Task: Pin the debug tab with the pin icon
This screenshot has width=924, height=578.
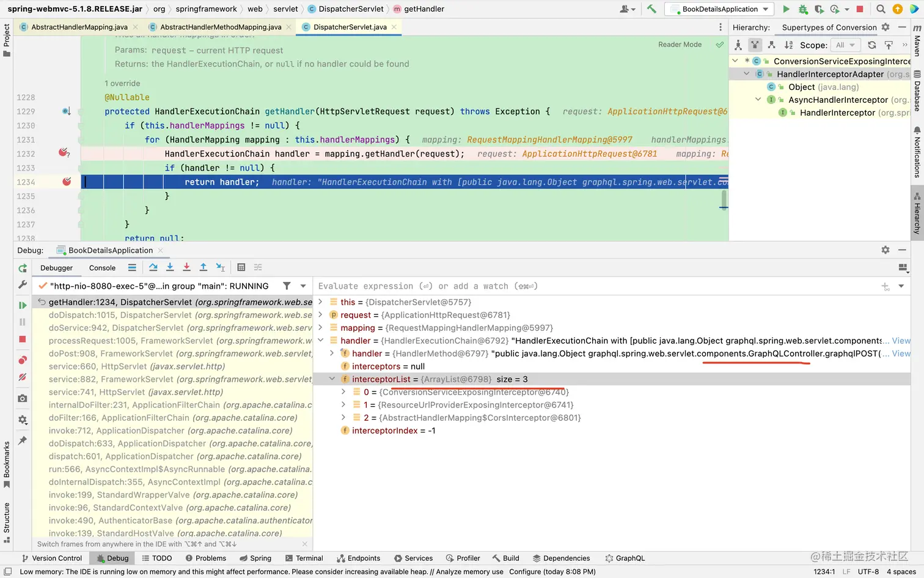Action: [23, 440]
